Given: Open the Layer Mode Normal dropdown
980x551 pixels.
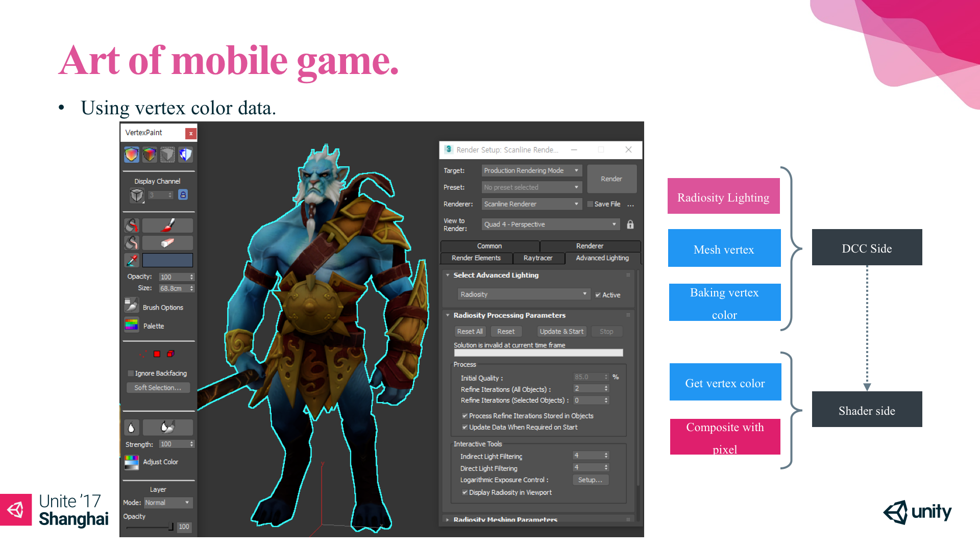Looking at the screenshot, I should 167,503.
